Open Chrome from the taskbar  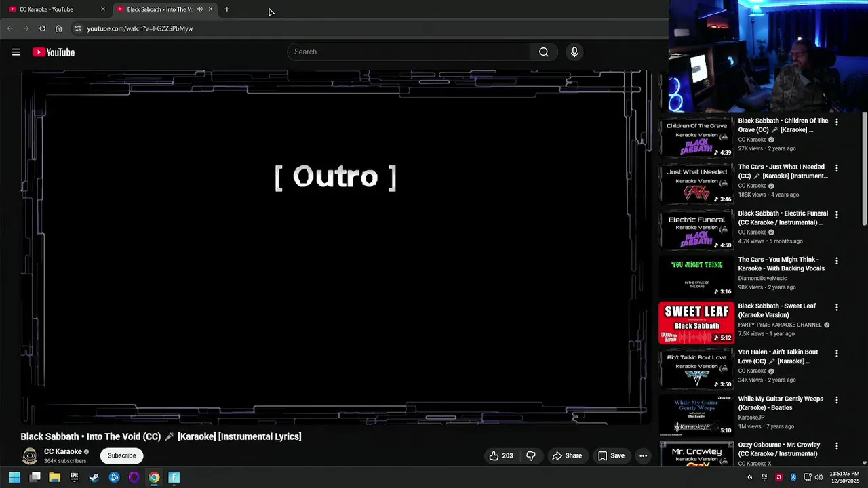[154, 477]
